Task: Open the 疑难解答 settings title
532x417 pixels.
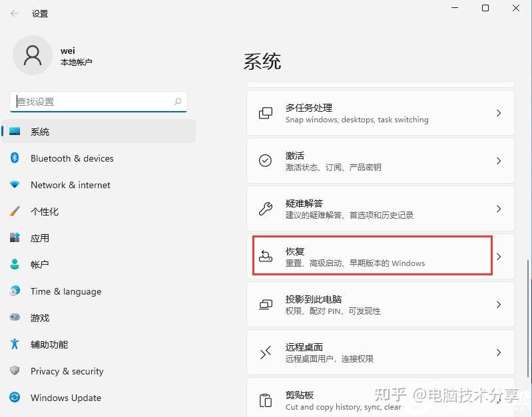Action: point(304,204)
